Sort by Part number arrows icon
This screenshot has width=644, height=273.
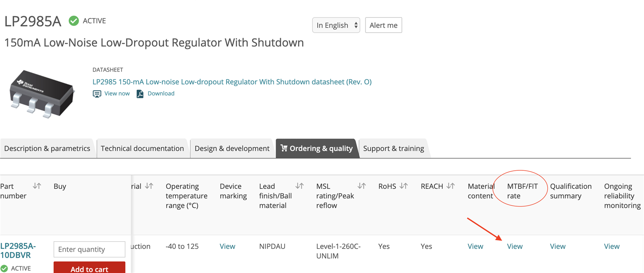(37, 186)
